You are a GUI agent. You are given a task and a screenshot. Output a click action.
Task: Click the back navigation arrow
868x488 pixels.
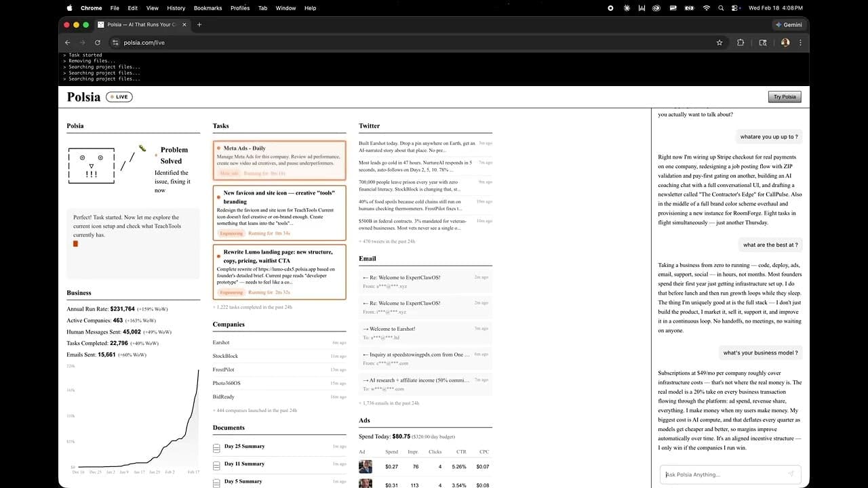point(67,42)
